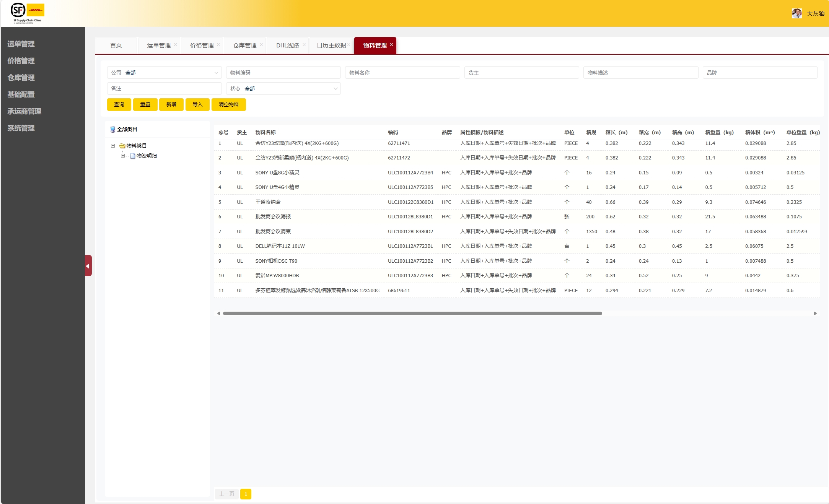The height and width of the screenshot is (504, 829).
Task: Switch to the 价格管理 tab
Action: coord(202,45)
